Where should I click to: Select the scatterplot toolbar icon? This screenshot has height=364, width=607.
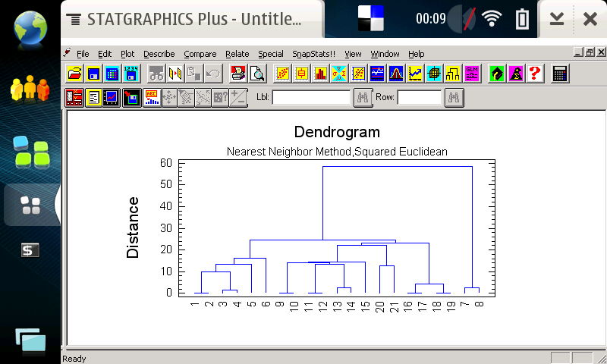pos(283,74)
